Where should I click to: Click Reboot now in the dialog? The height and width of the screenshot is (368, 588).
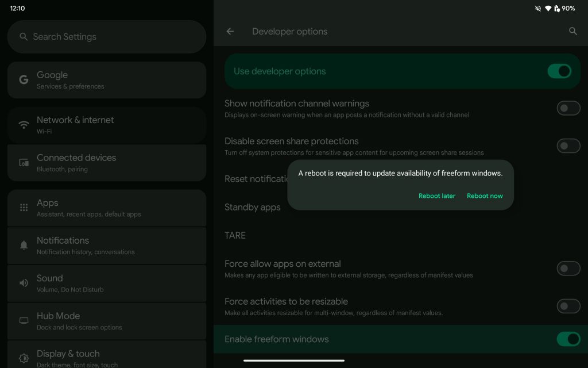(485, 195)
